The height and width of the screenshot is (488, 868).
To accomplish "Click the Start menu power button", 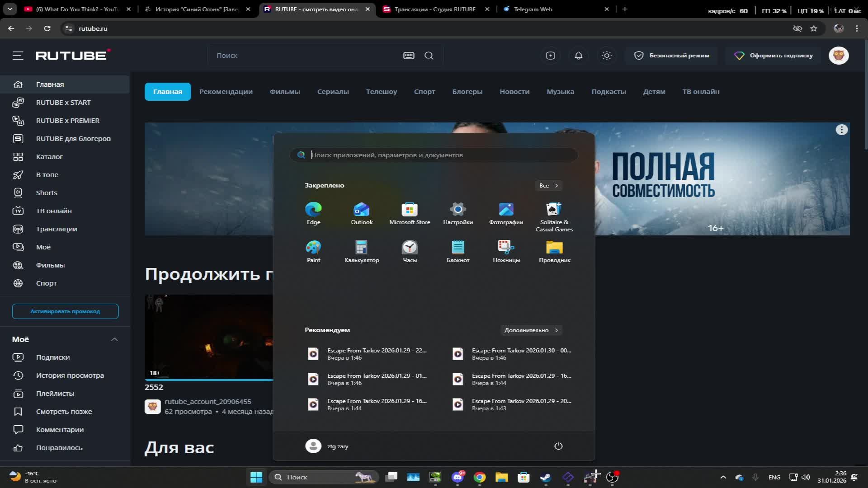I will 558,446.
